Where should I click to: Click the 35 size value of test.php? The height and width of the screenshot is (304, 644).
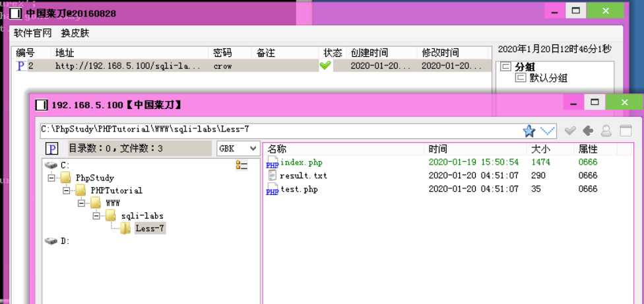pyautogui.click(x=536, y=189)
